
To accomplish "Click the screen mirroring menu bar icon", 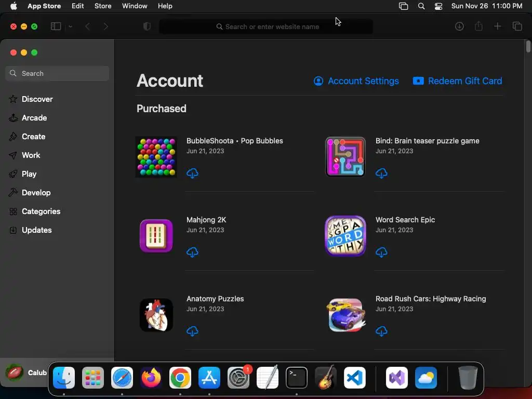I will [403, 6].
